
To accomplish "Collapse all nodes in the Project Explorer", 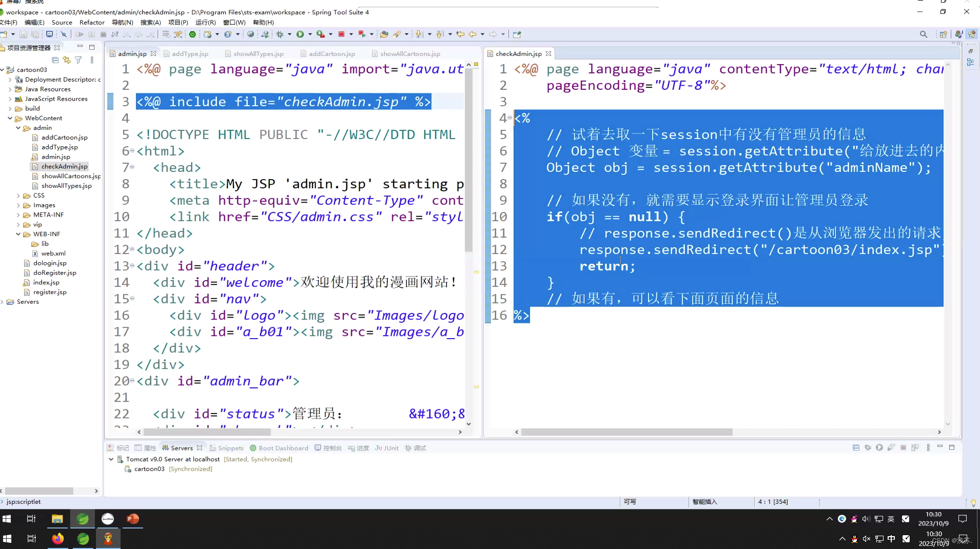I will click(55, 60).
